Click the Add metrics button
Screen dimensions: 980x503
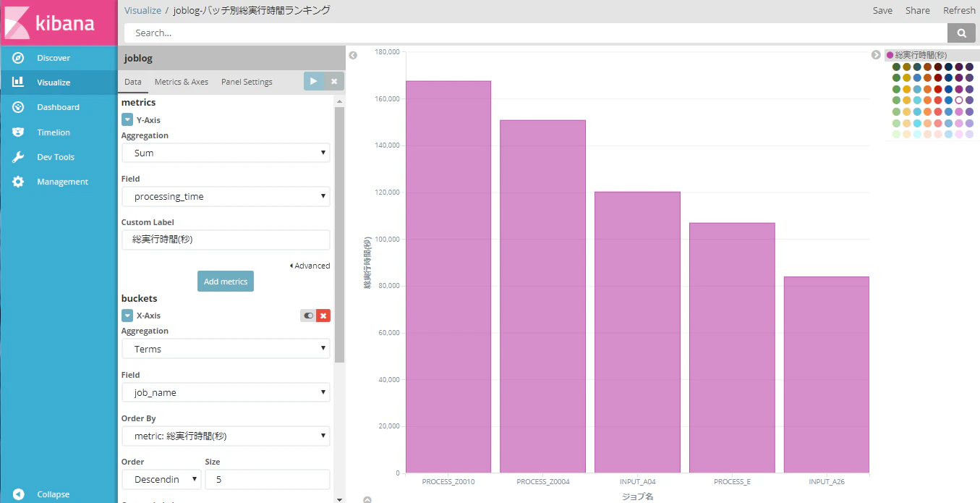(226, 282)
